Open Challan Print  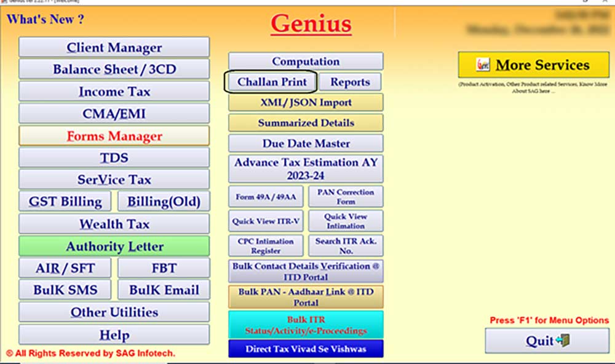click(271, 82)
